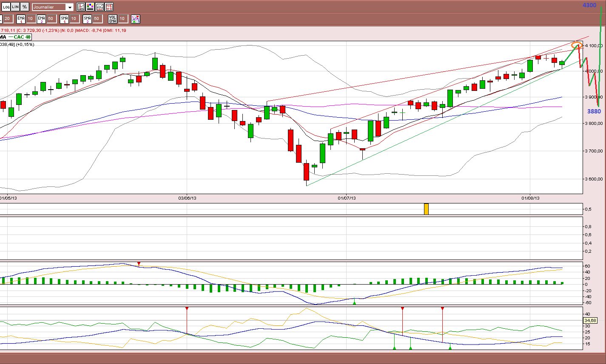Click the '(+0,15%)' text above the chart
This screenshot has width=606, height=364.
(25, 44)
